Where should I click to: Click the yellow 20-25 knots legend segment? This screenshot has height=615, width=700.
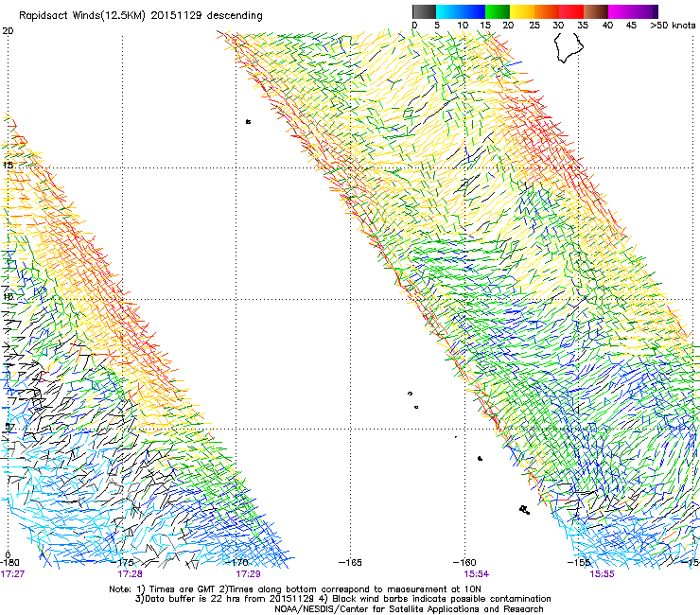point(522,11)
